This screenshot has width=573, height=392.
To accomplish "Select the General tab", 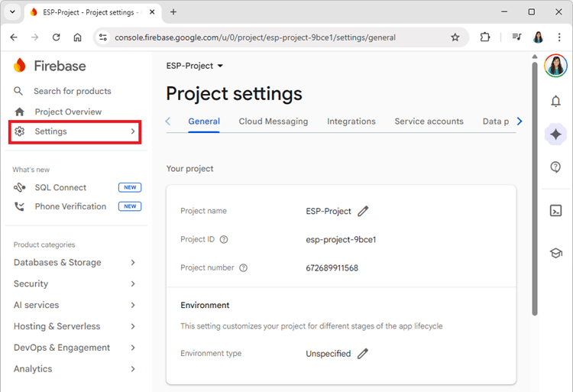I will pos(204,121).
